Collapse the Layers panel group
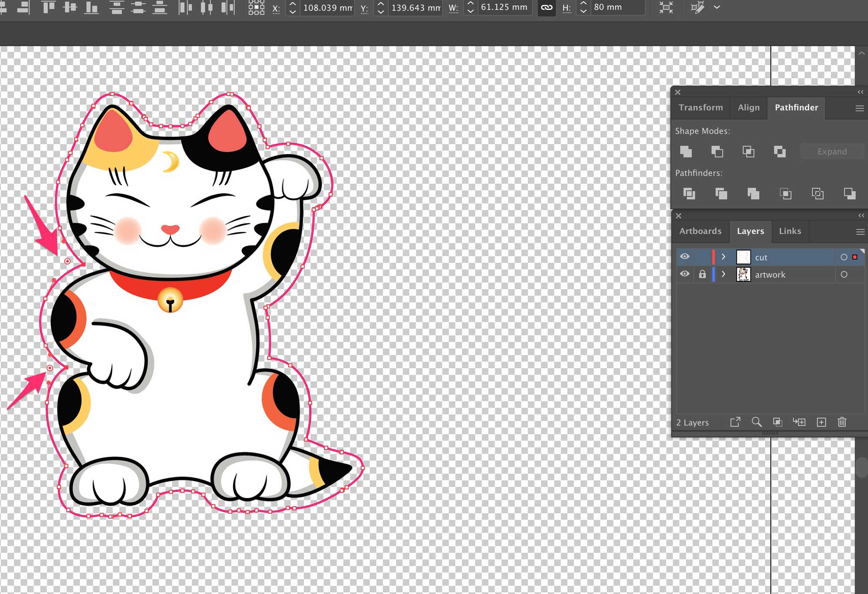The height and width of the screenshot is (594, 868). (861, 215)
